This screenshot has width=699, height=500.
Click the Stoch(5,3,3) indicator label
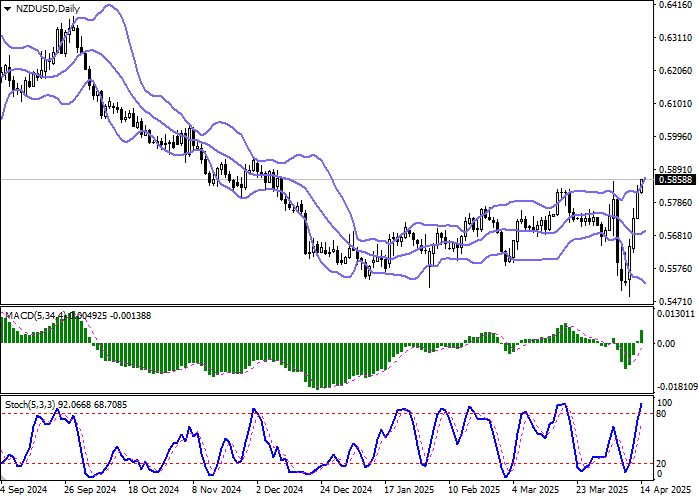[x=30, y=403]
